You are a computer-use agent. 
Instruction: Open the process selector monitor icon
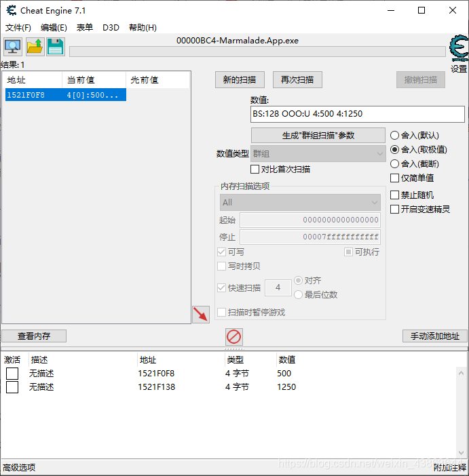click(13, 47)
